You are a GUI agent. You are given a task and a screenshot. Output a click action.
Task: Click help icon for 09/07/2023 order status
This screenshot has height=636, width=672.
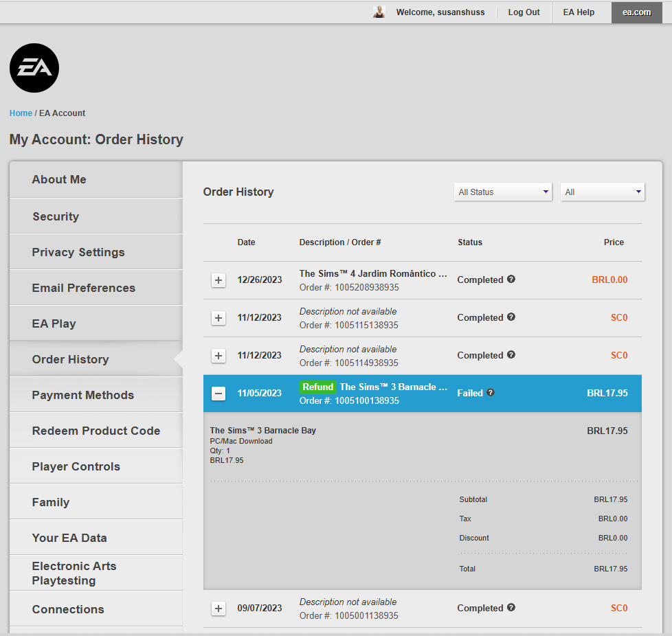pyautogui.click(x=511, y=607)
